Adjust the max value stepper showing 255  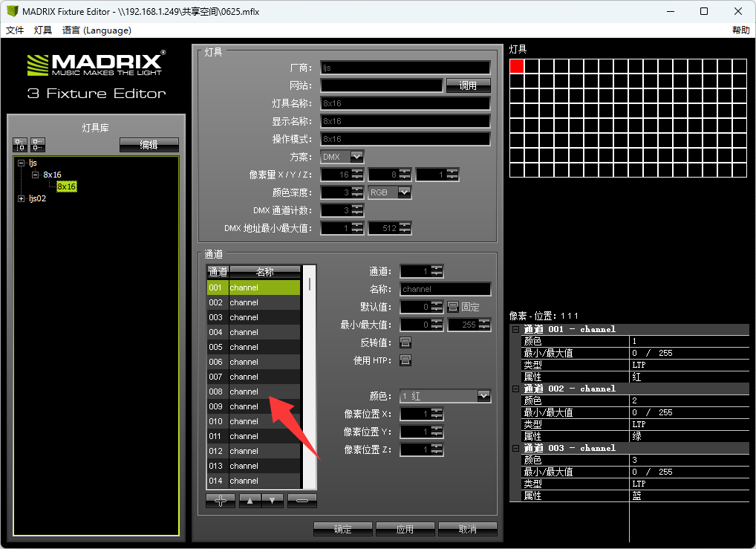point(484,325)
